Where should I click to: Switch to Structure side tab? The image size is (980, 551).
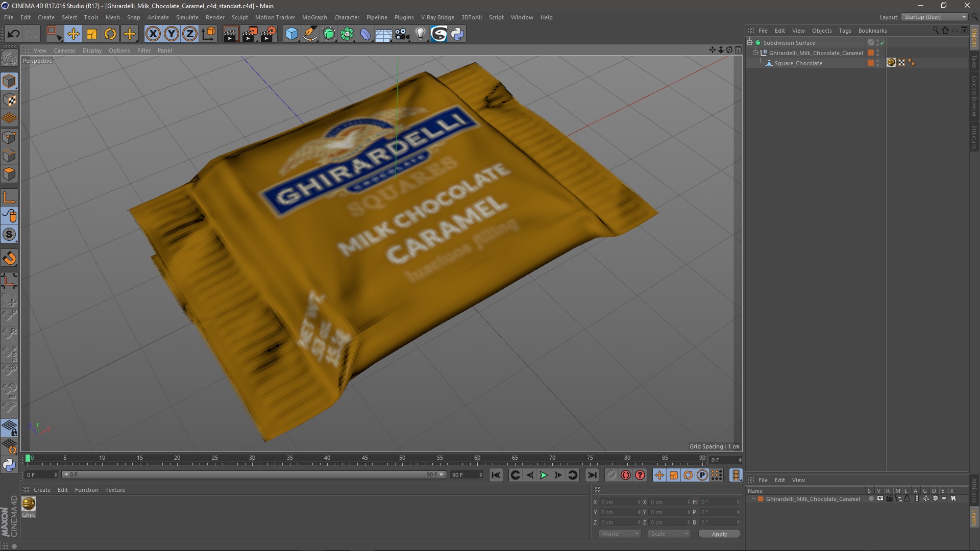coord(974,137)
